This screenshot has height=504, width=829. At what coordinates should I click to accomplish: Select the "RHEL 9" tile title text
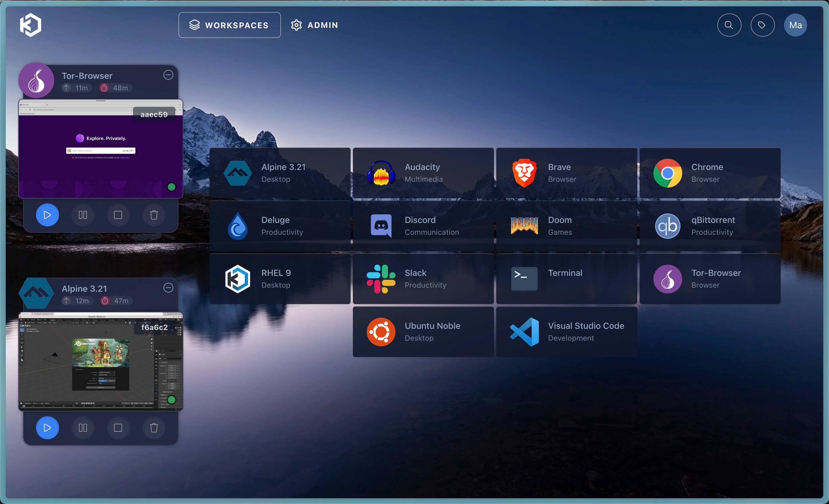click(276, 273)
